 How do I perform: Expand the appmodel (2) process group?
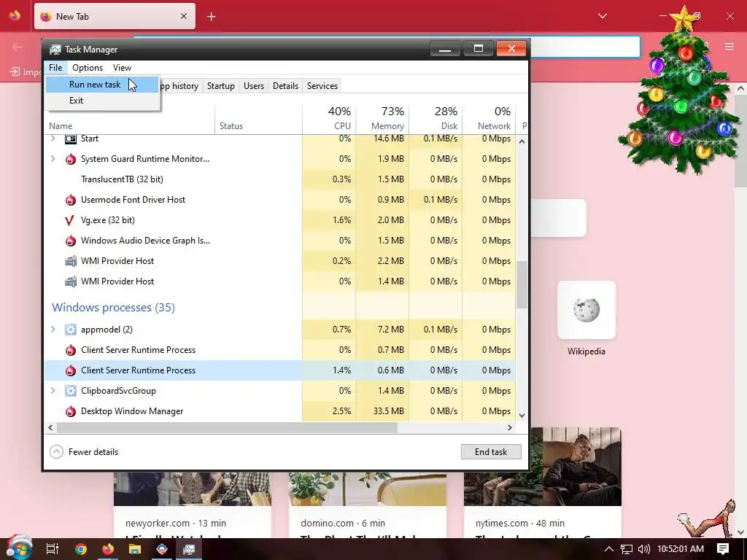pos(53,330)
